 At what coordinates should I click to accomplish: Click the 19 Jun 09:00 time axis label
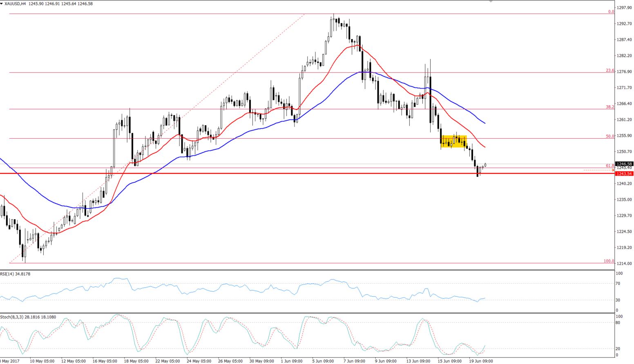point(481,361)
